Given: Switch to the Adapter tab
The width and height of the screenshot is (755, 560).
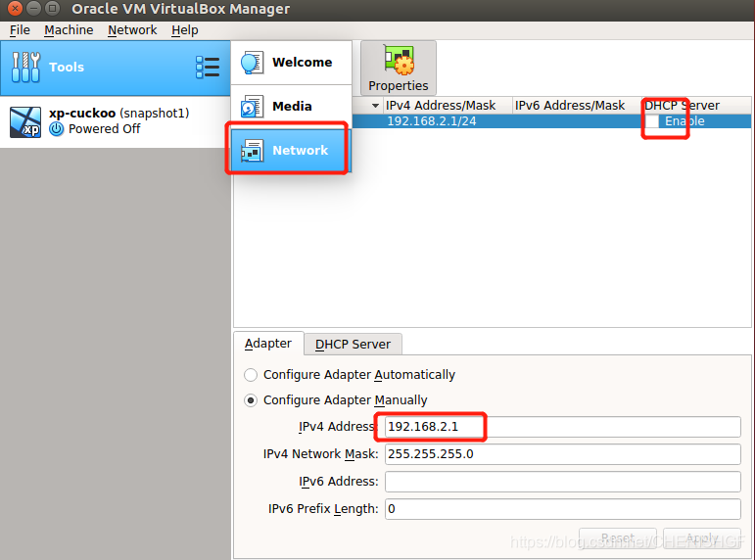Looking at the screenshot, I should [268, 344].
